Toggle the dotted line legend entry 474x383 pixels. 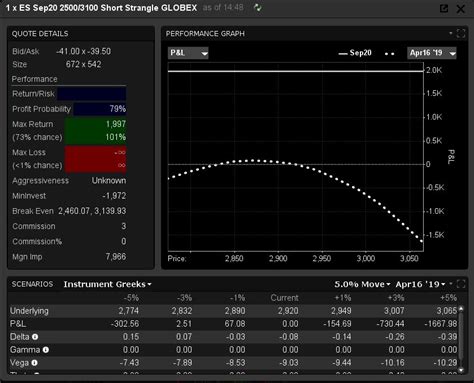pos(390,53)
